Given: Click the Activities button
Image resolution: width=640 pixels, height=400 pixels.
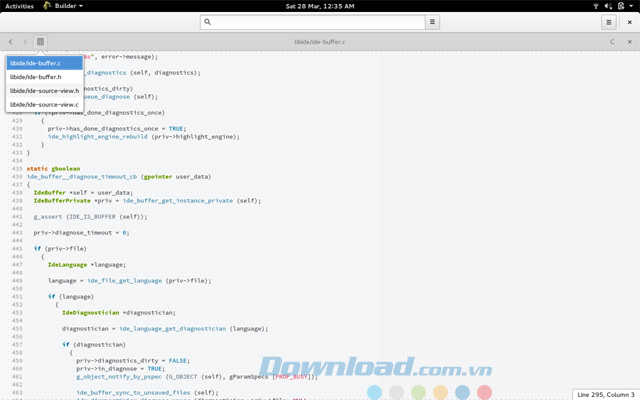Looking at the screenshot, I should (x=19, y=5).
